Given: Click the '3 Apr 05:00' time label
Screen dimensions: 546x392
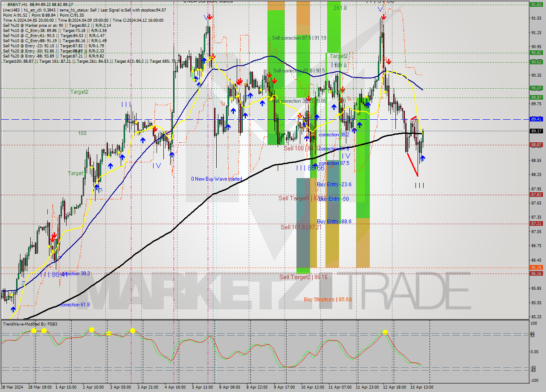Looking at the screenshot, I should (120, 387).
